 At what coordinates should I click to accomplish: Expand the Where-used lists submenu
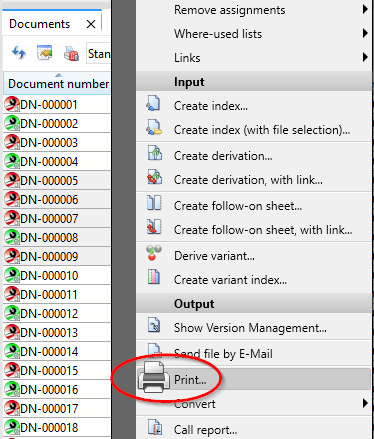pos(365,33)
